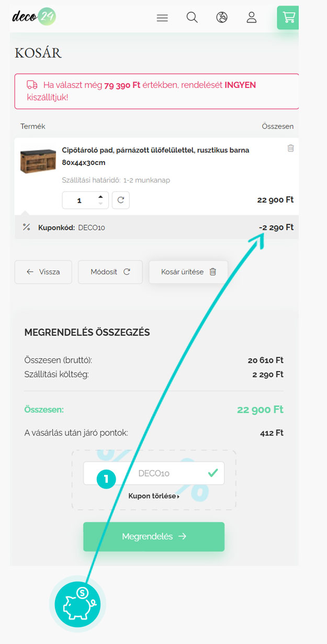Decrease product quantity with down arrow
The width and height of the screenshot is (327, 644).
[101, 204]
